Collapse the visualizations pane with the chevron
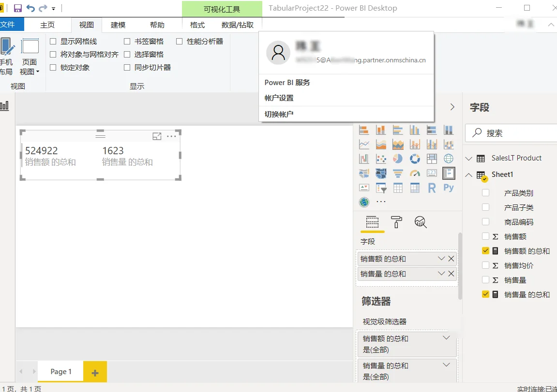 tap(452, 107)
